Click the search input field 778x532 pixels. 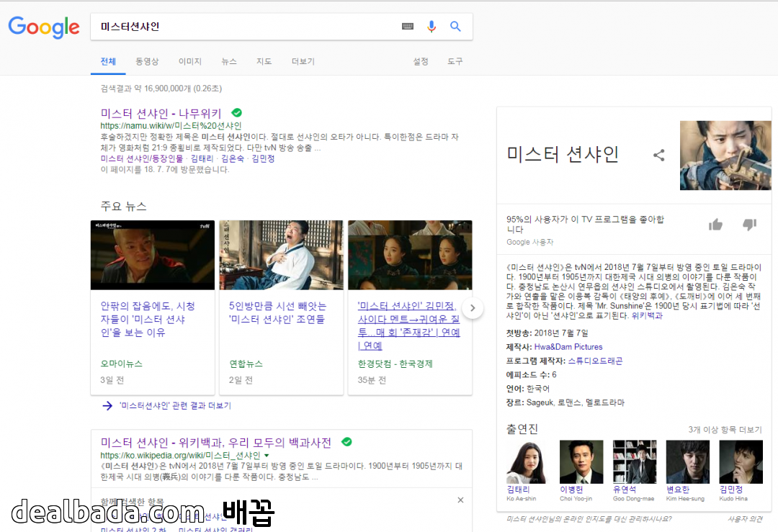click(245, 27)
